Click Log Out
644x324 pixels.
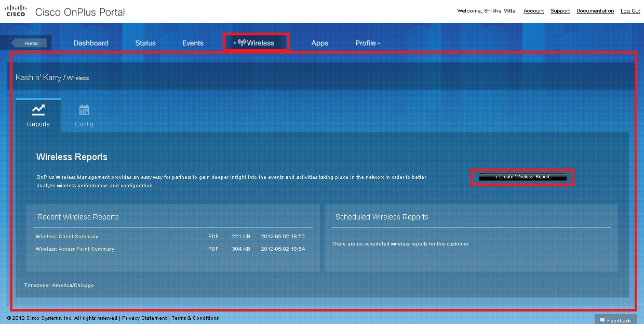630,11
